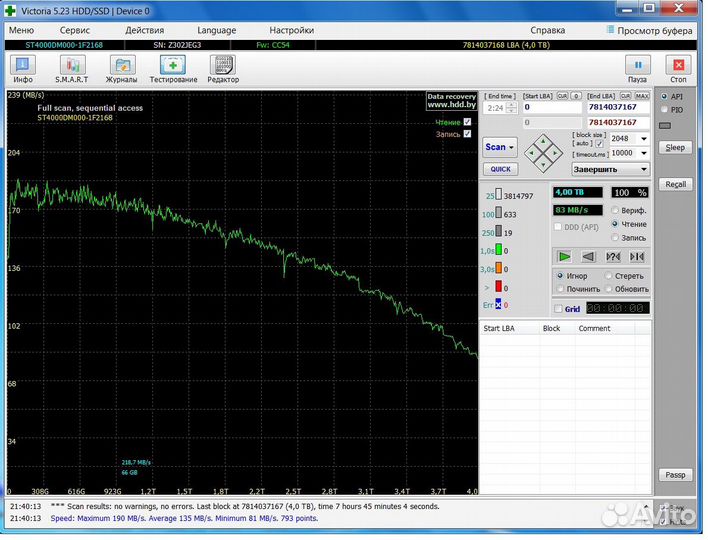The width and height of the screenshot is (708, 540).
Task: Open the Сервис menu
Action: (75, 30)
